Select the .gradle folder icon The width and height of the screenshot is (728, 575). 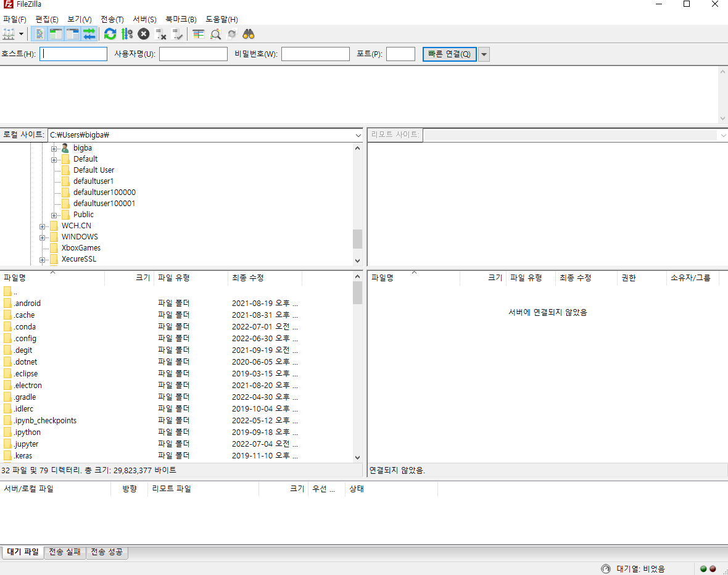tap(7, 397)
